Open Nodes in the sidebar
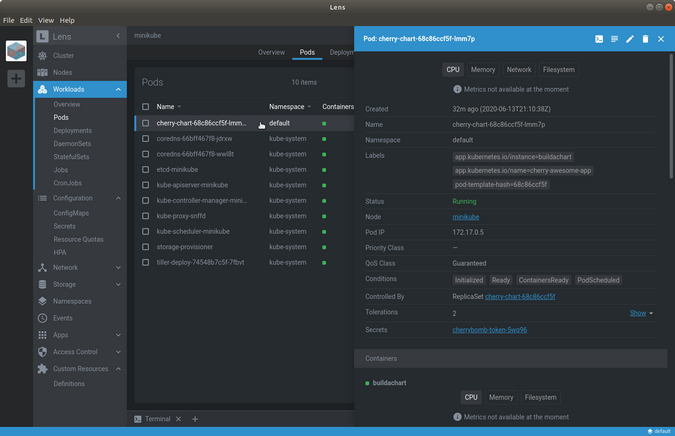 point(62,72)
